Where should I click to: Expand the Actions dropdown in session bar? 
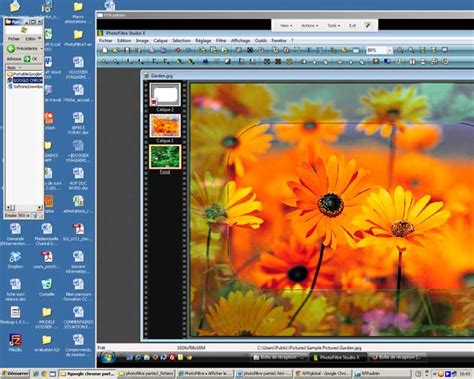tap(310, 25)
